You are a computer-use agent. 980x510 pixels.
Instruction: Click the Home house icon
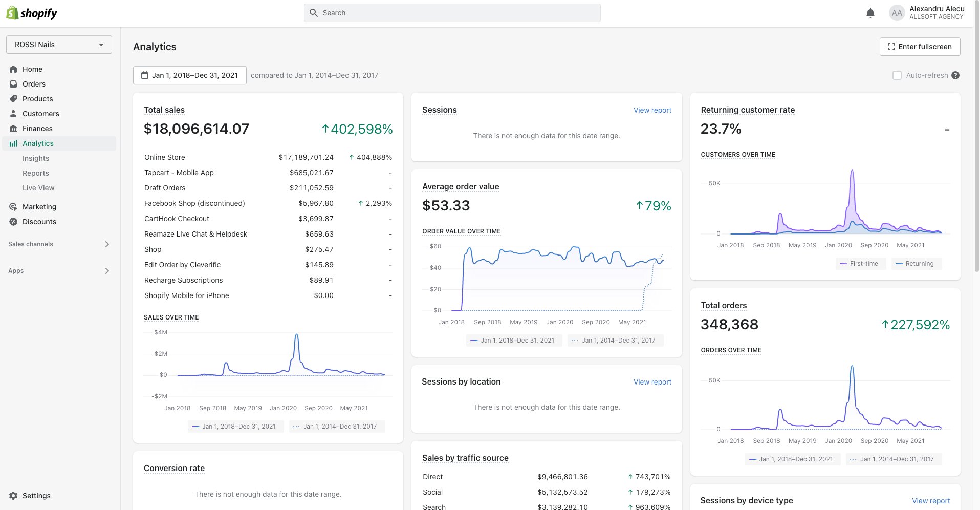point(13,69)
